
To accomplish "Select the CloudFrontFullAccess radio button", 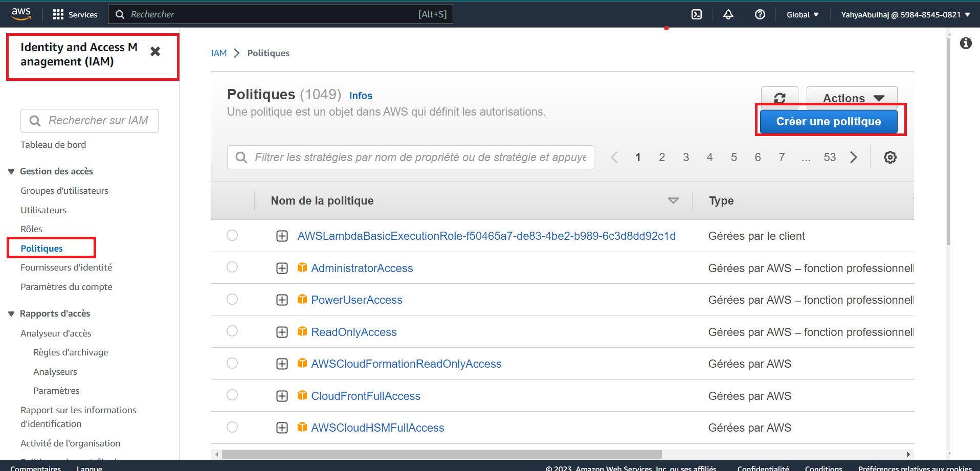I will 232,395.
